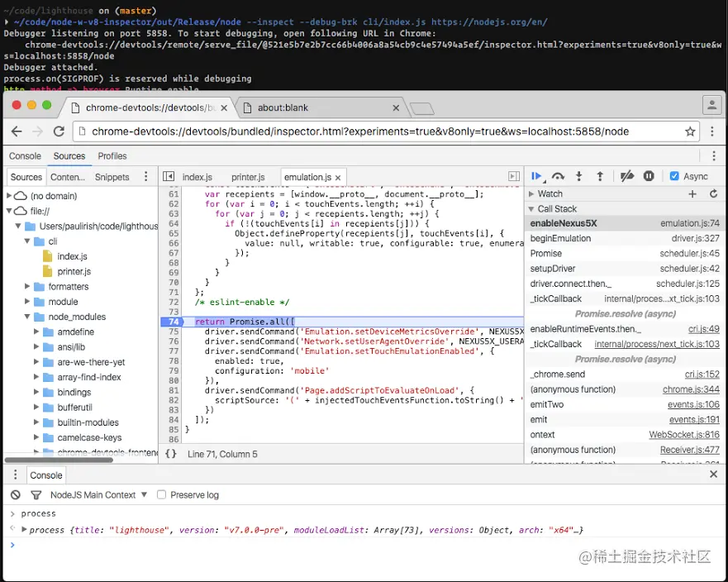Close the about:blank browser tab
Image resolution: width=728 pixels, height=582 pixels.
tap(396, 107)
